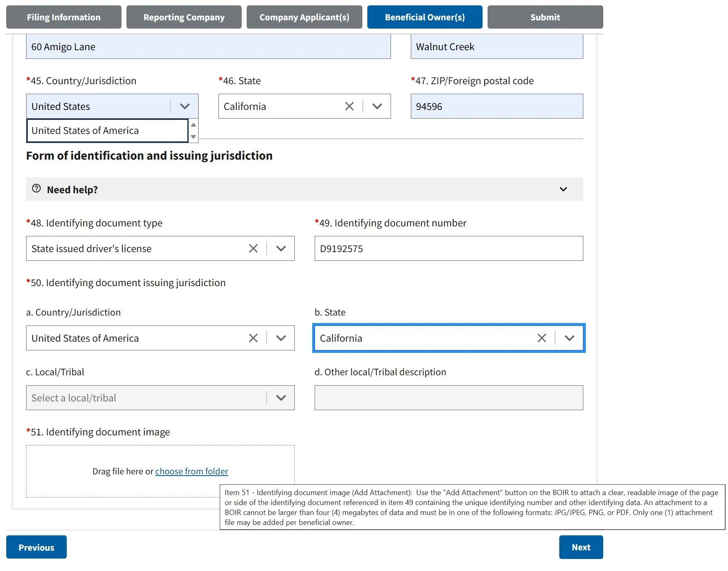Clear the State issued driver's license entry
The image size is (728, 571).
click(x=253, y=248)
